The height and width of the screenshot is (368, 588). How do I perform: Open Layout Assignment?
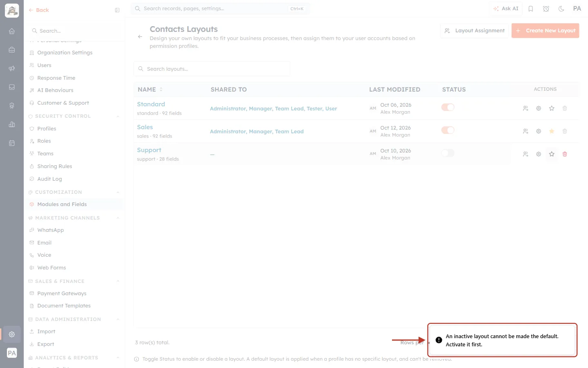tap(474, 31)
